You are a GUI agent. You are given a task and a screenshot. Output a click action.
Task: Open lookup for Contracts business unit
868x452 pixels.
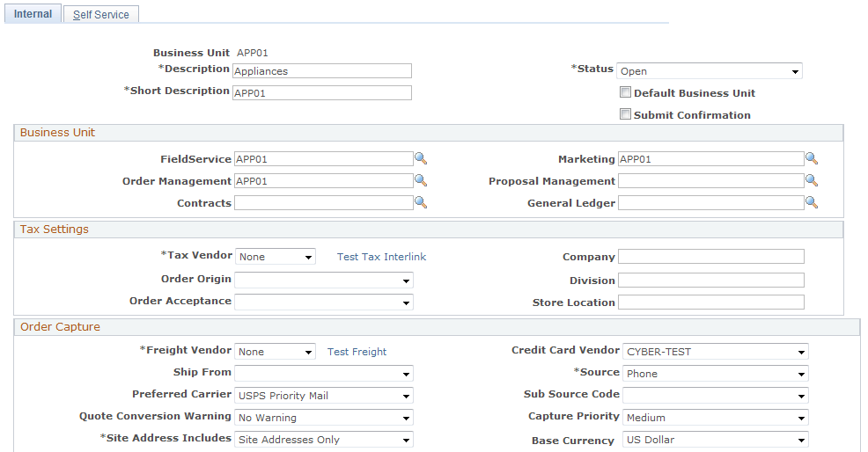[x=421, y=202]
